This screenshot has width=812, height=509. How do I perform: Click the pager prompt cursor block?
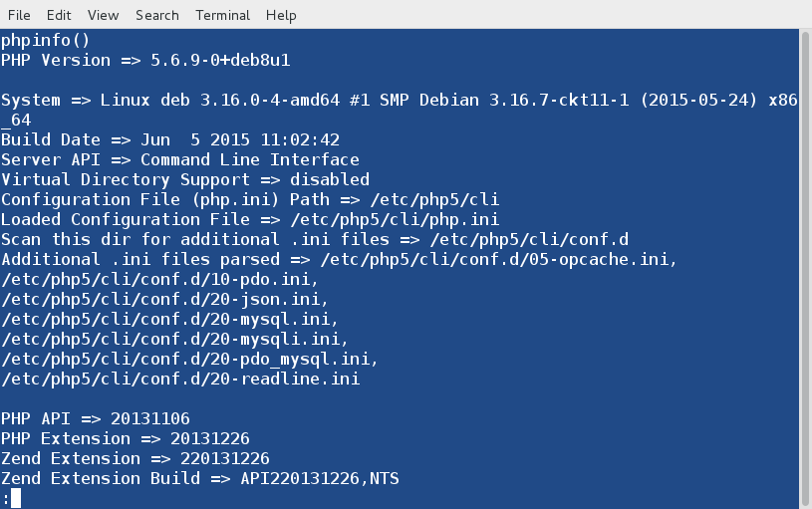(x=16, y=498)
